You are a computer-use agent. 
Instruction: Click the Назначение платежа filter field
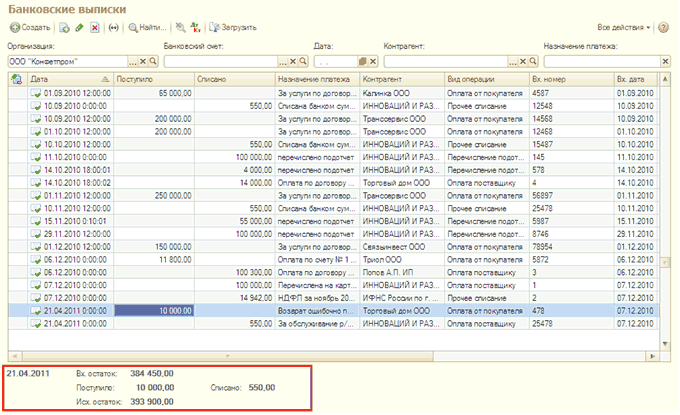click(x=600, y=62)
